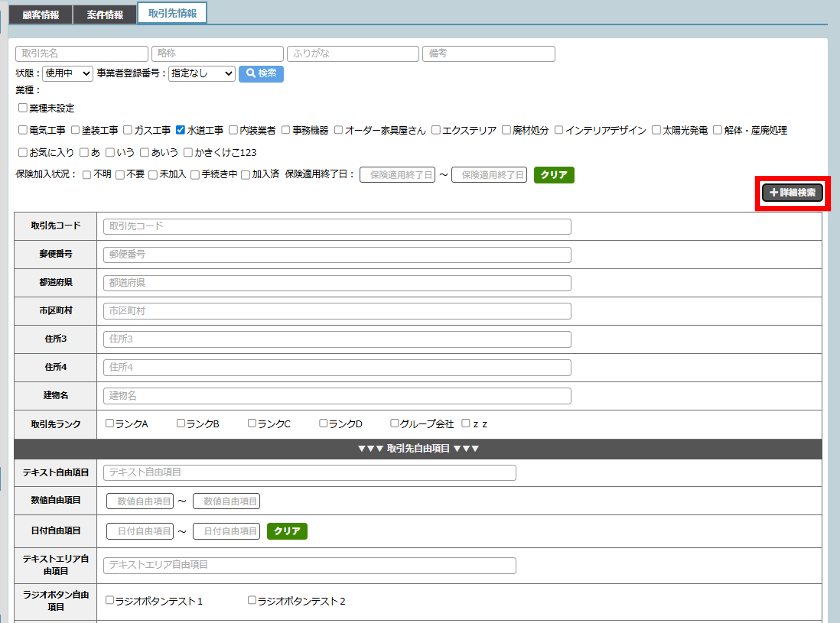Click the 取引先名 text field
This screenshot has height=623, width=840.
tap(82, 54)
